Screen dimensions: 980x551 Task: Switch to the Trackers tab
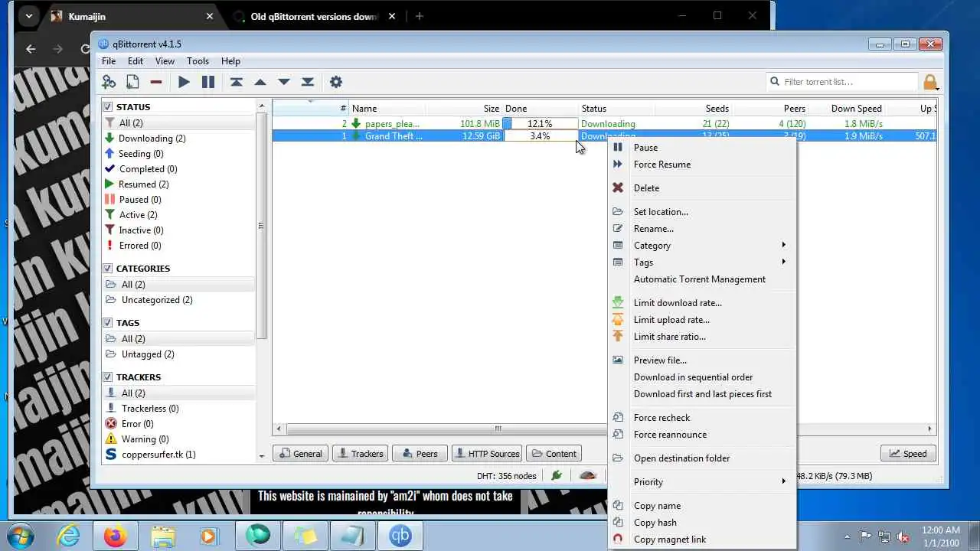[x=360, y=454]
